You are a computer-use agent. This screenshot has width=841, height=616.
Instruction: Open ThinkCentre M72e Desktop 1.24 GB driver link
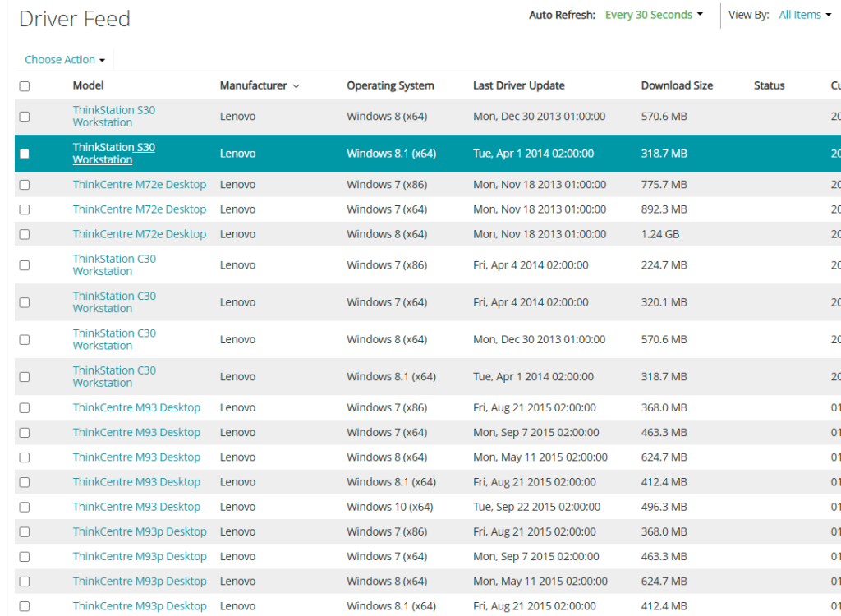click(139, 234)
